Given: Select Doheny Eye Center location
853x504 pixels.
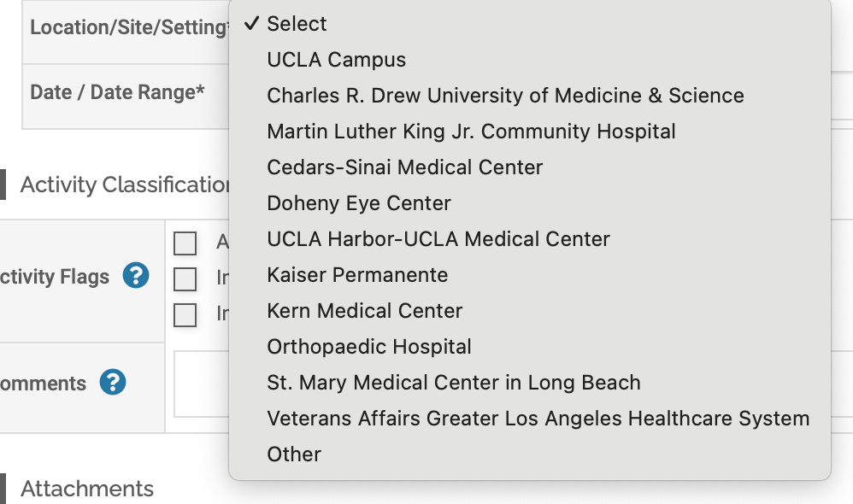Looking at the screenshot, I should tap(359, 203).
